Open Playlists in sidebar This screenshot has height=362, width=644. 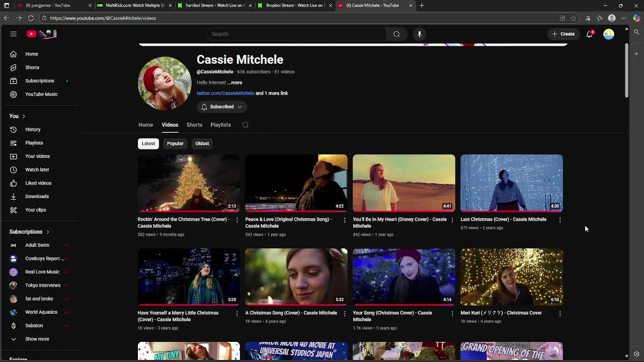(x=41, y=143)
